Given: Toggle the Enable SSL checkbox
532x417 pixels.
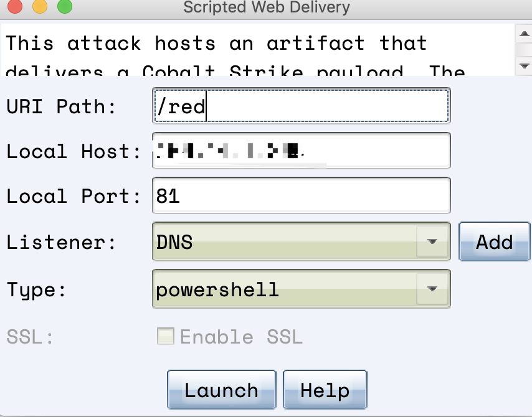Looking at the screenshot, I should pyautogui.click(x=166, y=337).
